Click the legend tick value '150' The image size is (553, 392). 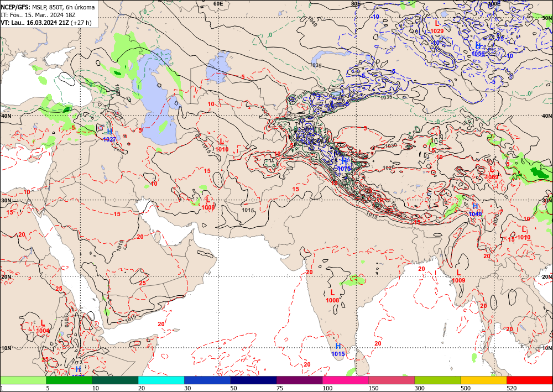[373, 388]
